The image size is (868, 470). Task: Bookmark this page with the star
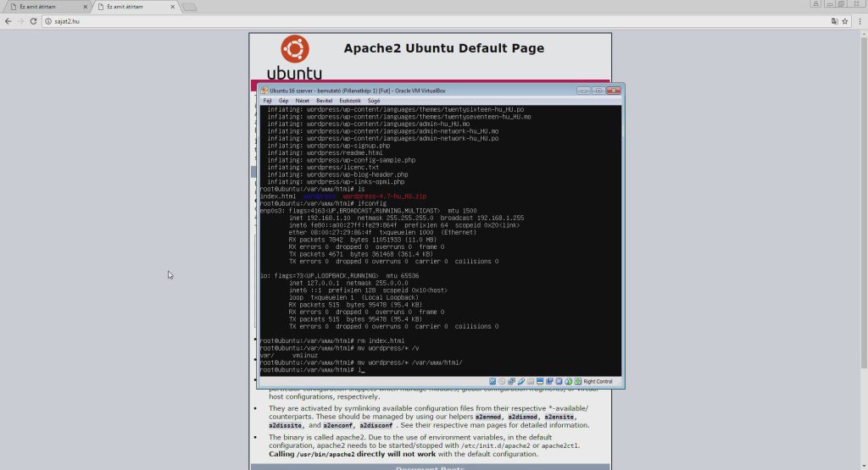pyautogui.click(x=845, y=21)
